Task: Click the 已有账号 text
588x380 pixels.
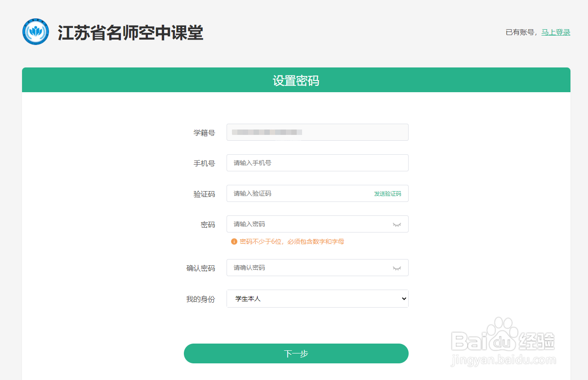Action: click(x=521, y=32)
